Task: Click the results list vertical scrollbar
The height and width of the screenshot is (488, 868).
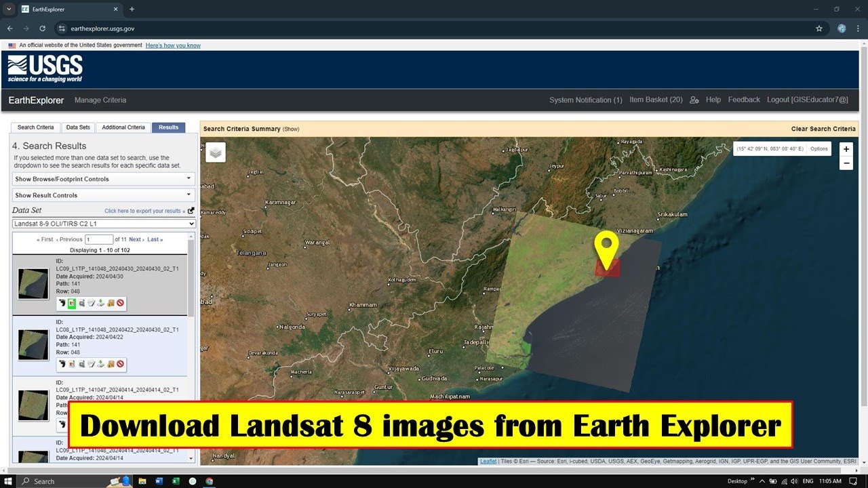Action: (191, 278)
